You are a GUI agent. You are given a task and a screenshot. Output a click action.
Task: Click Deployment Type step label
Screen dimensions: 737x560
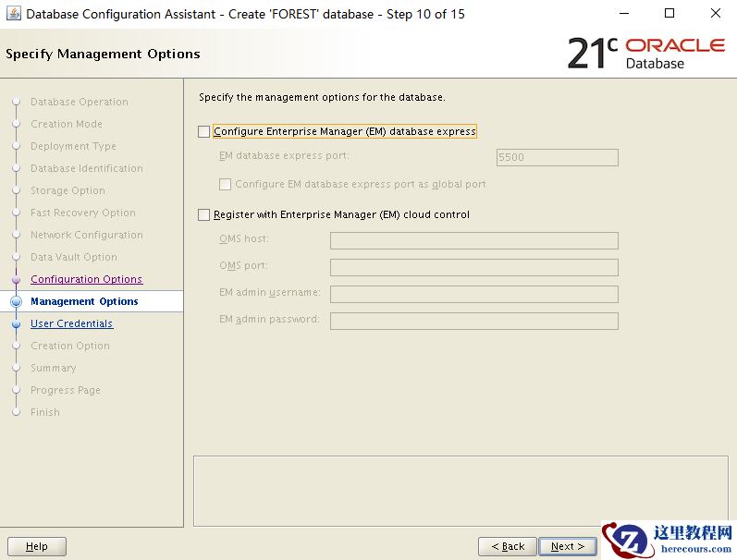(73, 146)
